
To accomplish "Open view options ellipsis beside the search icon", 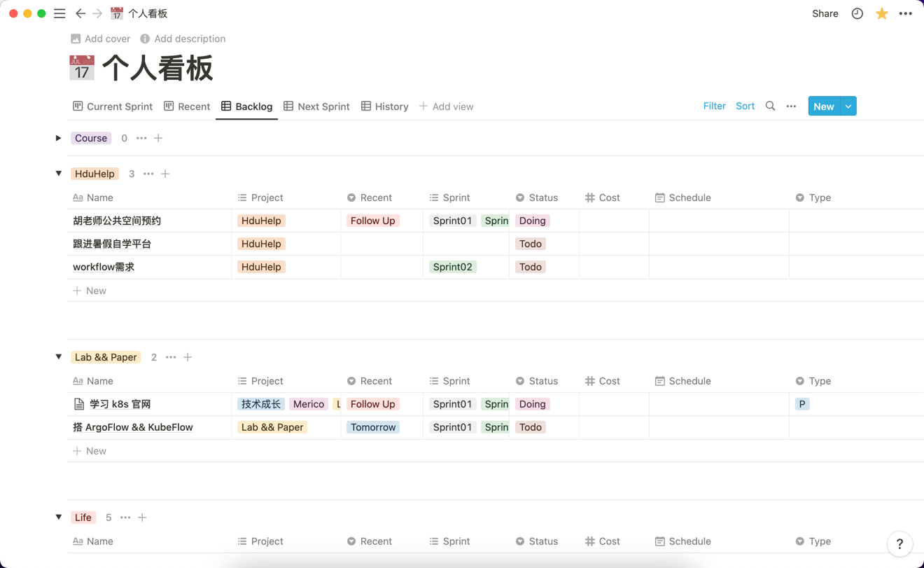I will click(x=791, y=106).
